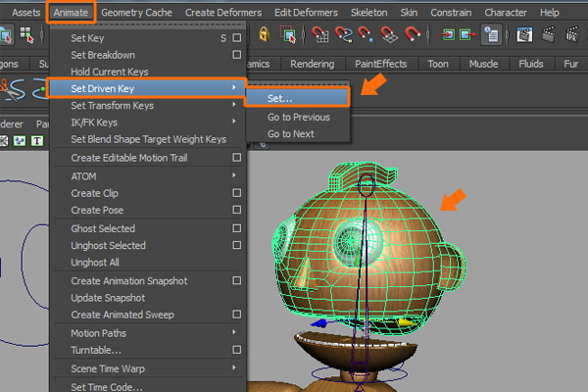
Task: Click the Construction History toggle icon
Action: pyautogui.click(x=491, y=36)
